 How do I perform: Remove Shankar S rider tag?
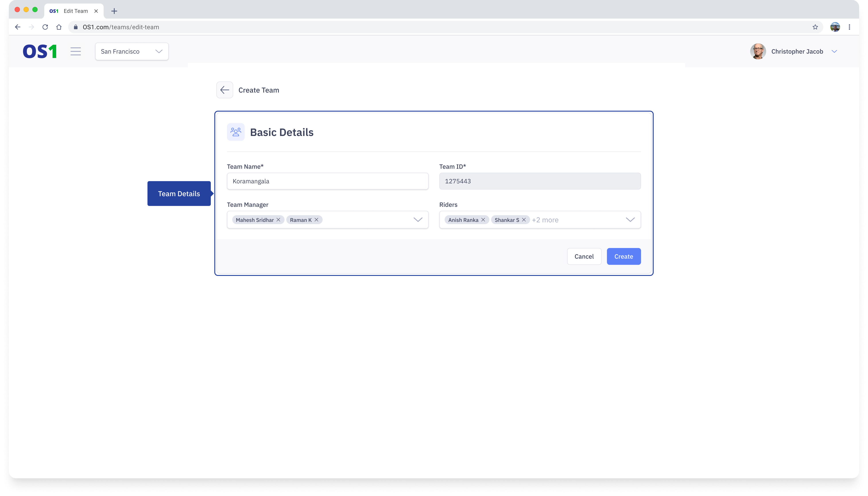(524, 220)
